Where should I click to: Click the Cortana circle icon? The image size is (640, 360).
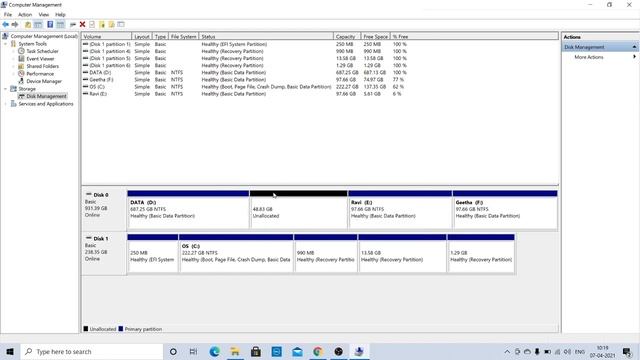click(x=173, y=351)
